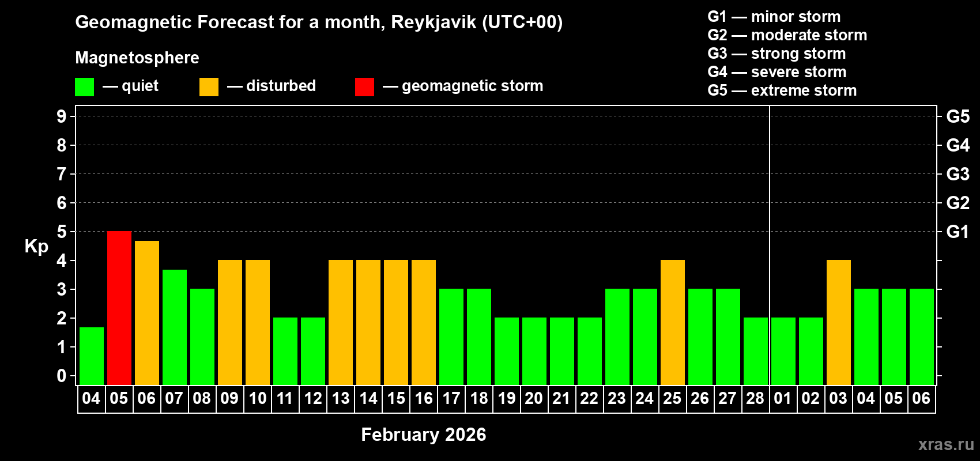Click 'G1 — minor storm' legend line
This screenshot has height=461, width=980.
pyautogui.click(x=774, y=17)
